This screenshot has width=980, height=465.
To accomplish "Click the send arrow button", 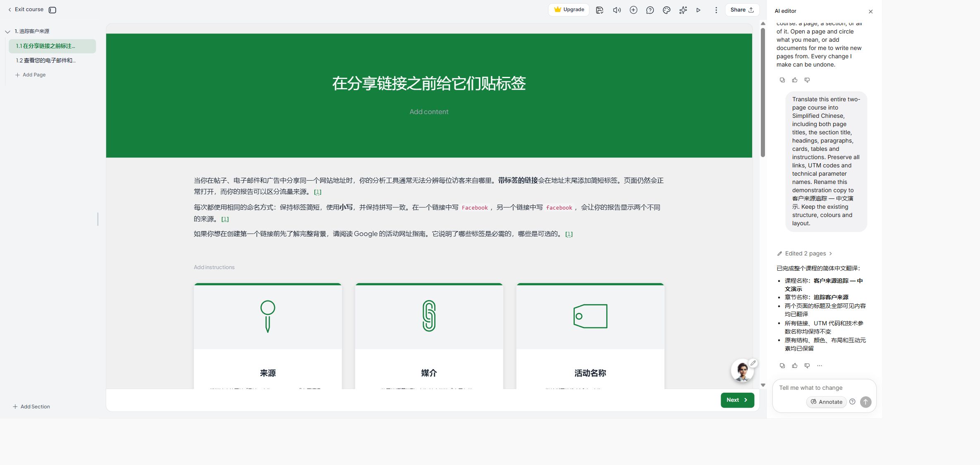I will coord(866,402).
